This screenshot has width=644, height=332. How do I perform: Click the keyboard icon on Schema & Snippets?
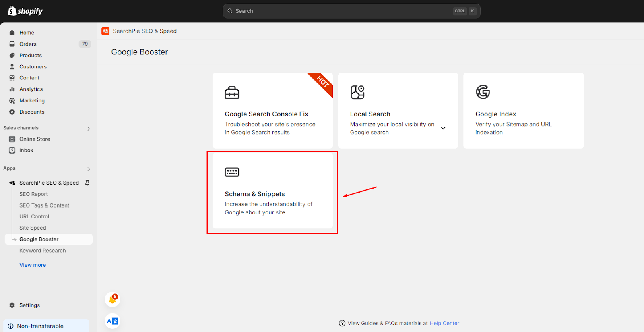(232, 172)
